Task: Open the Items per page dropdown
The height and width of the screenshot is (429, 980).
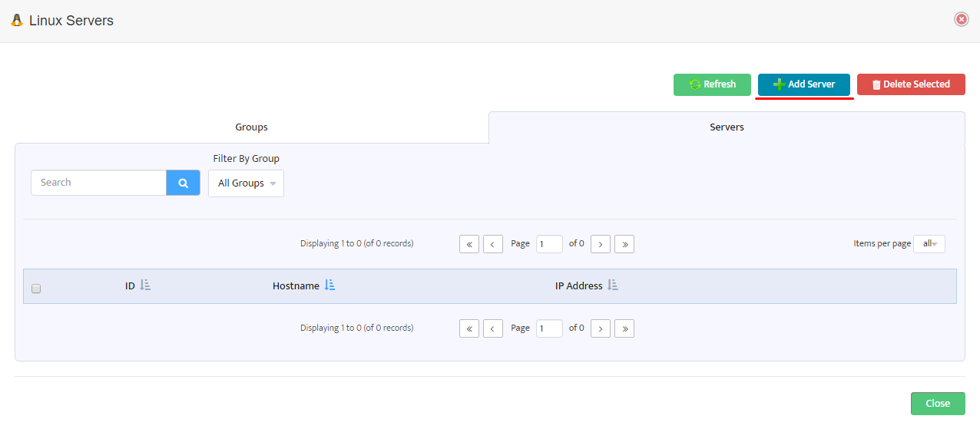Action: 929,243
